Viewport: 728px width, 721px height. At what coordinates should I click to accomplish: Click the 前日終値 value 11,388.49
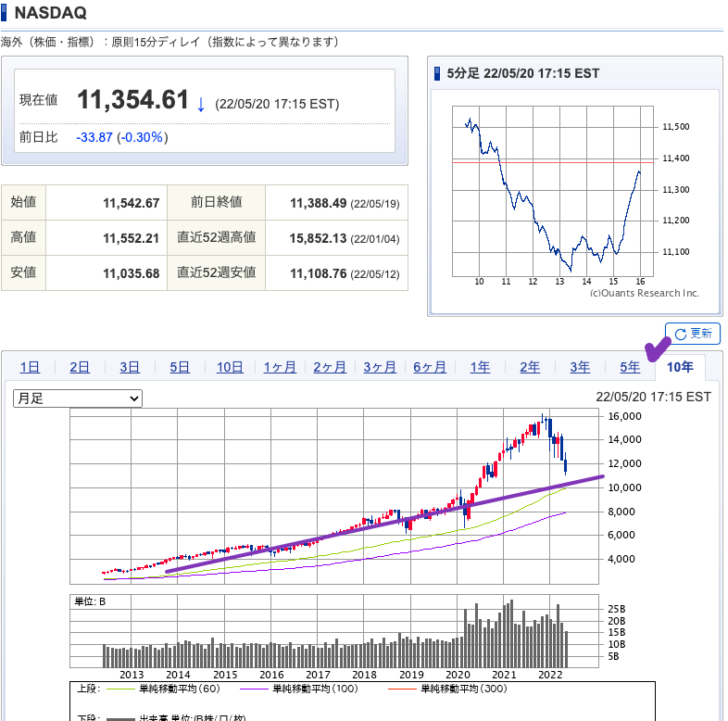coord(319,203)
